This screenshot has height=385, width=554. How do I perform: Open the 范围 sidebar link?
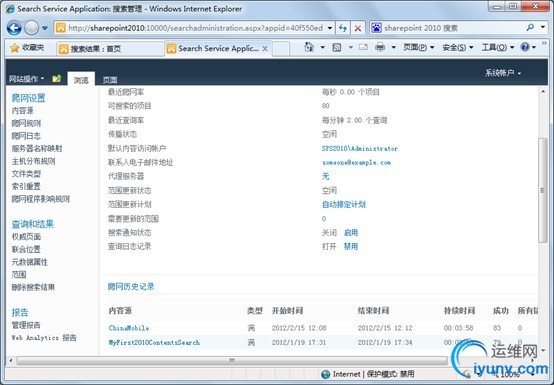19,274
